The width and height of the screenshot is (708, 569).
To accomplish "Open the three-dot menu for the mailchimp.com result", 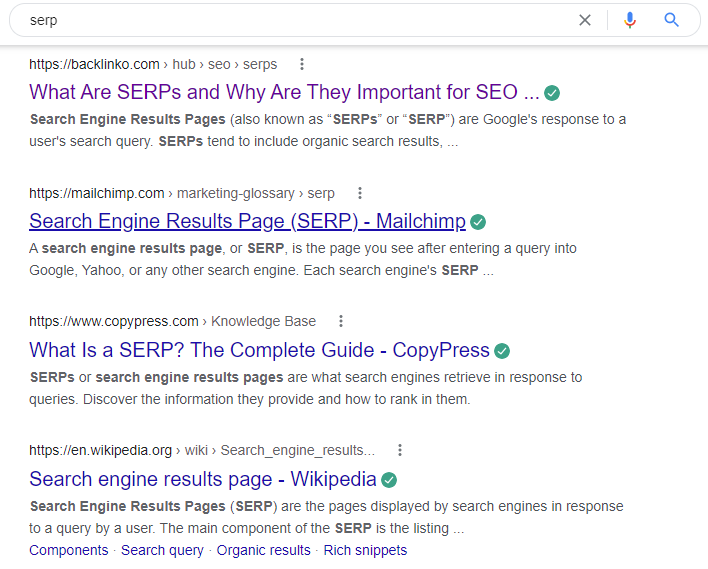I will click(x=360, y=193).
